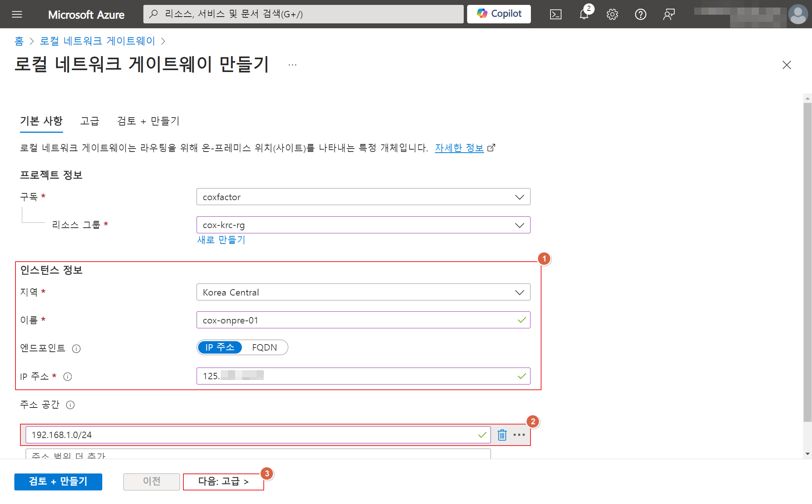Screen dimensions: 812x504
Task: Click the 새로 만들기 link
Action: pyautogui.click(x=221, y=240)
